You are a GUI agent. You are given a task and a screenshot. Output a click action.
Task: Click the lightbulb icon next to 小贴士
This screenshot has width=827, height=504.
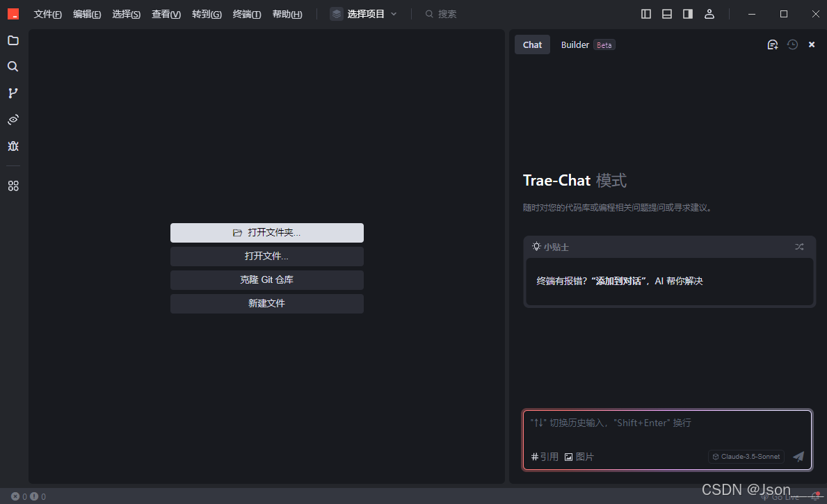[x=536, y=247]
